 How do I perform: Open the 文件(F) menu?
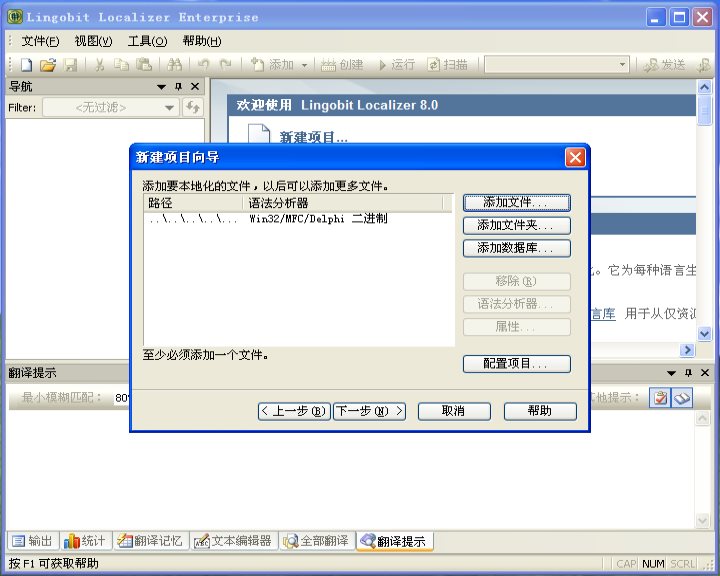(x=40, y=41)
